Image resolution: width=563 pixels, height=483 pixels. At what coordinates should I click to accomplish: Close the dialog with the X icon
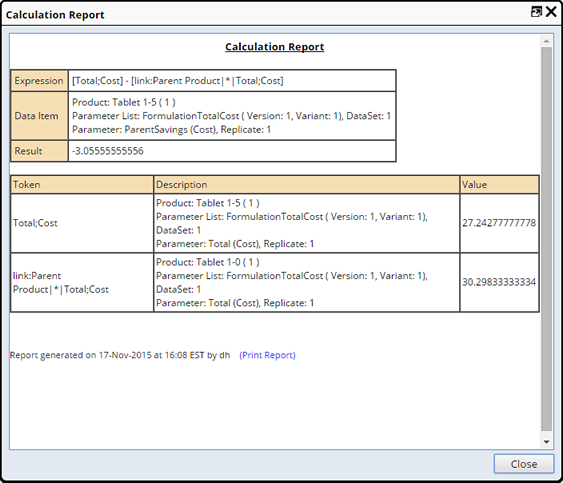tap(551, 12)
